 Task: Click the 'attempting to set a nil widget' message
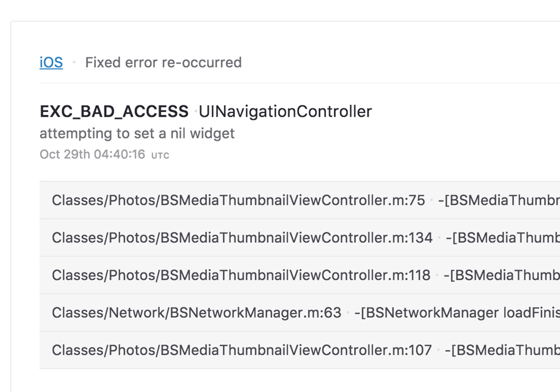(137, 133)
